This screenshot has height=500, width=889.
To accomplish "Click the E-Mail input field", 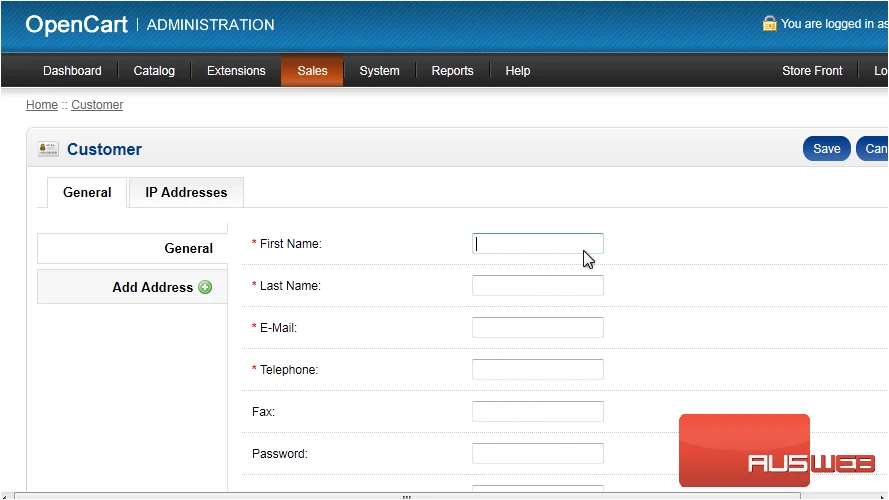I will [x=537, y=328].
